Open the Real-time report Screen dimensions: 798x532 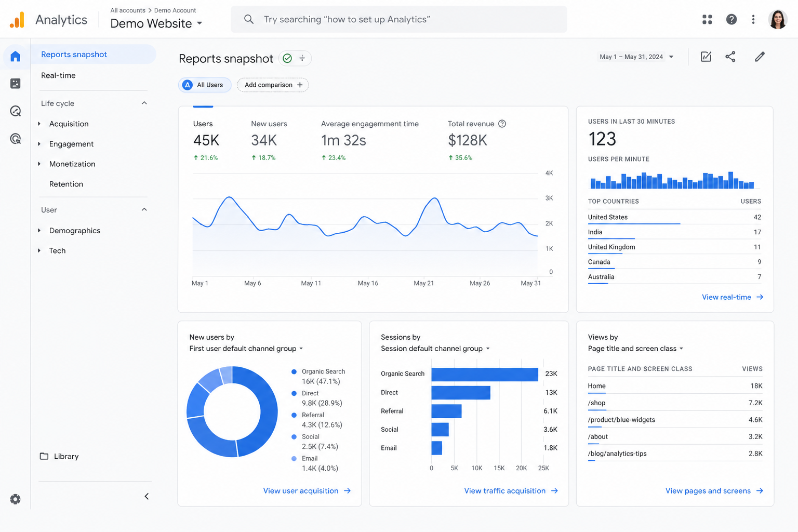pyautogui.click(x=58, y=75)
